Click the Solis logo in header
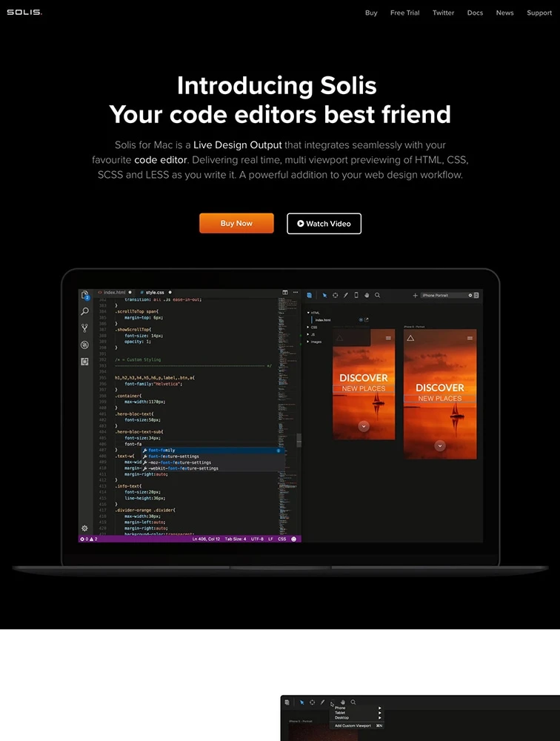This screenshot has width=560, height=741. coord(24,13)
